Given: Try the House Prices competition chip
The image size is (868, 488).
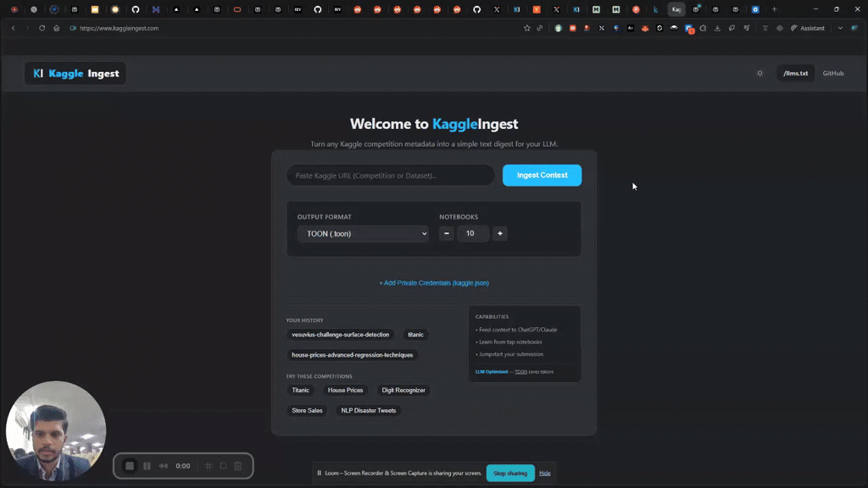Looking at the screenshot, I should [346, 390].
